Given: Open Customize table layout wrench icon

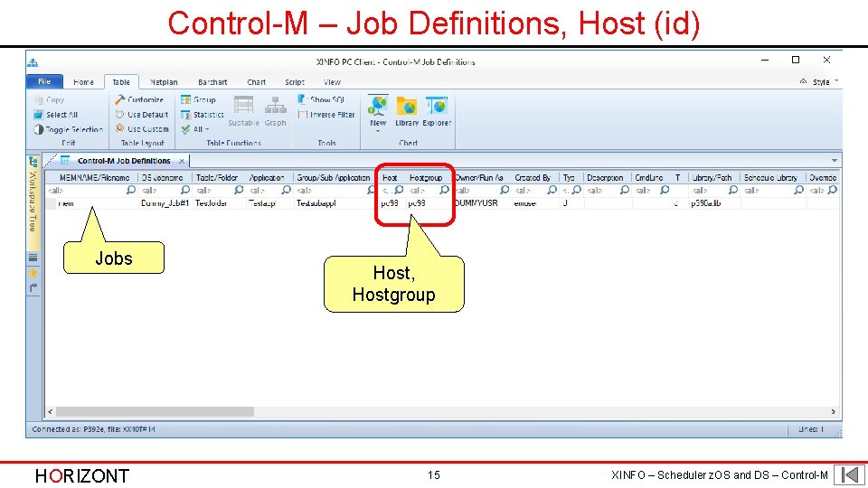Looking at the screenshot, I should (119, 99).
